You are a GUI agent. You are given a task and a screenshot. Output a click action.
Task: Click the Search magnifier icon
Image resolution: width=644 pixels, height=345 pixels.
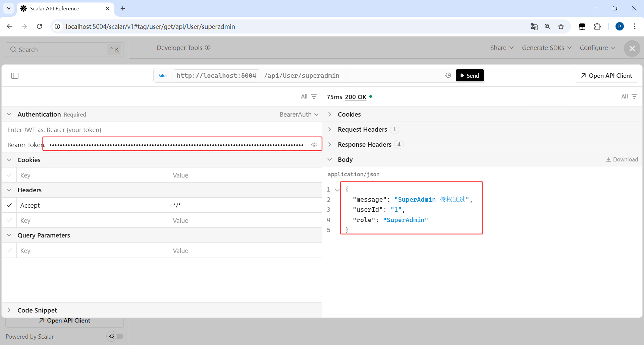tap(13, 50)
